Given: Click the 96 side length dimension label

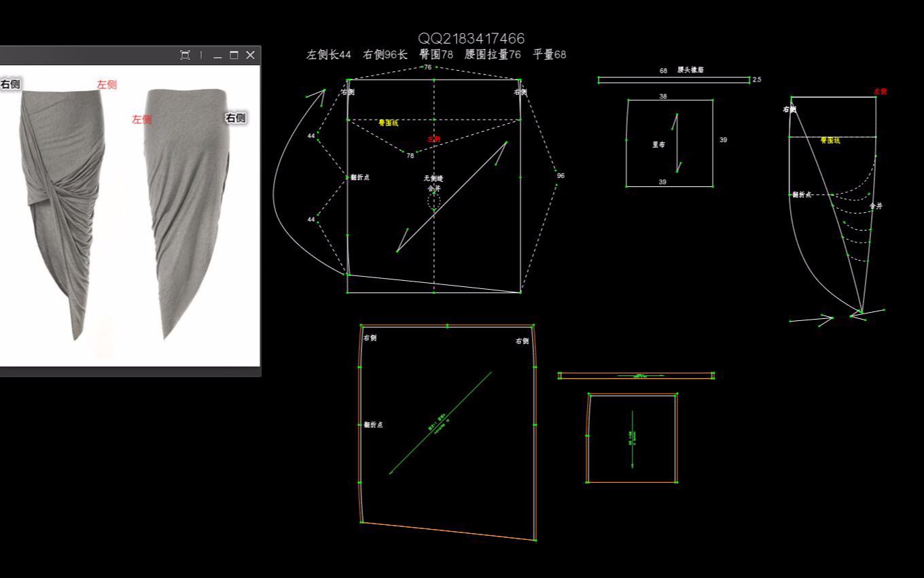Looking at the screenshot, I should (561, 175).
